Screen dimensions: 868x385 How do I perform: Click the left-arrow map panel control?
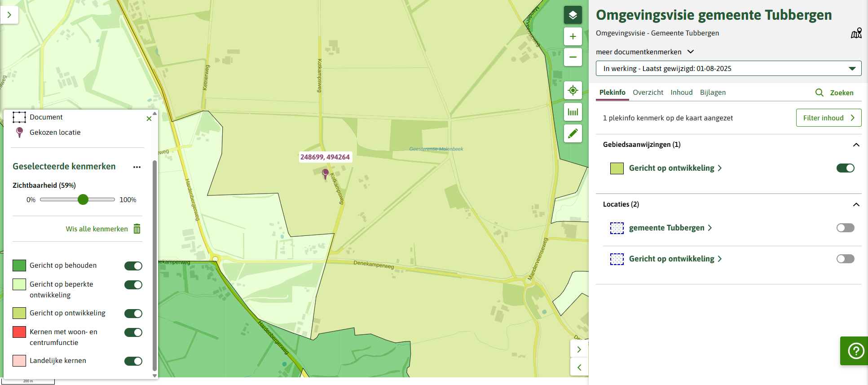[579, 367]
